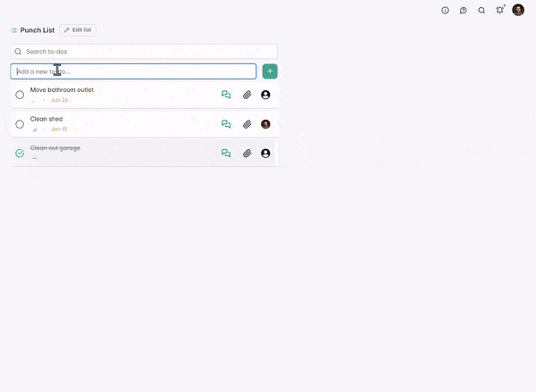Uncheck the completed Clean out garage to-do
The height and width of the screenshot is (392, 536).
click(20, 153)
